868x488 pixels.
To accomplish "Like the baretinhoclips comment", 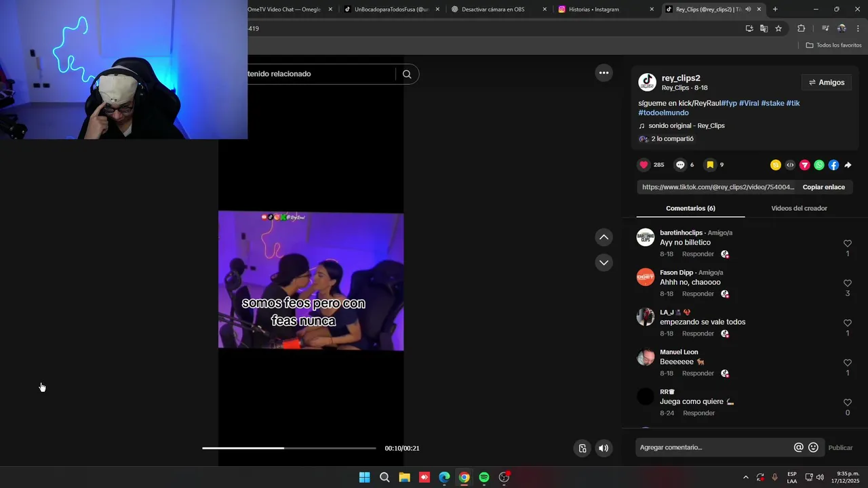I will [x=848, y=243].
